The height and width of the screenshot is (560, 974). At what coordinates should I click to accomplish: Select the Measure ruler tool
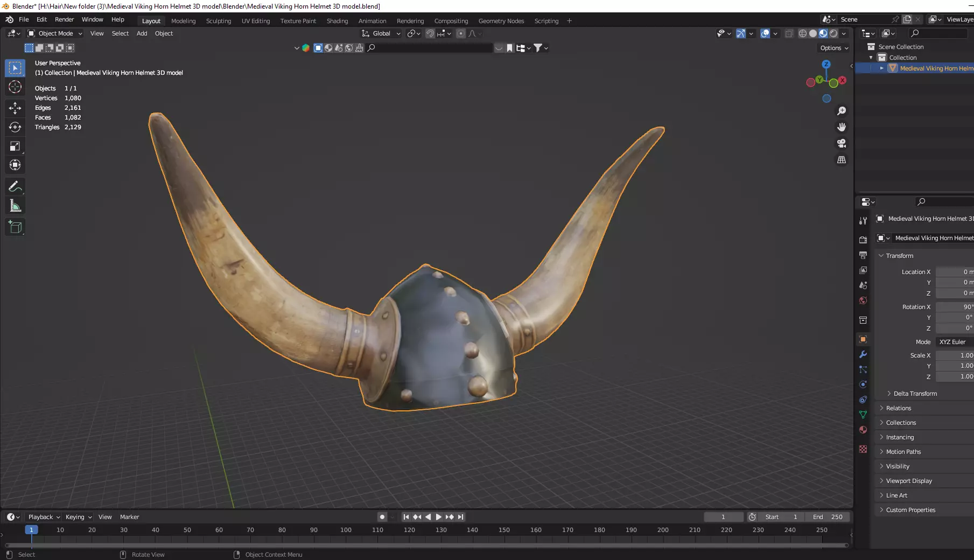pyautogui.click(x=15, y=205)
